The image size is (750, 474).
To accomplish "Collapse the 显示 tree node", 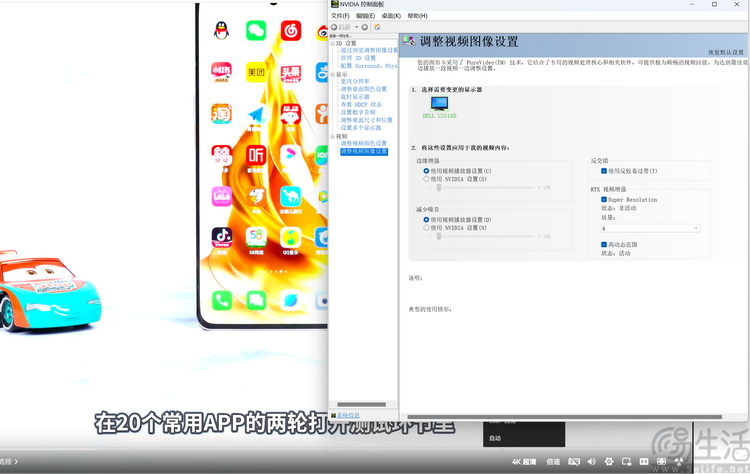I will point(333,75).
